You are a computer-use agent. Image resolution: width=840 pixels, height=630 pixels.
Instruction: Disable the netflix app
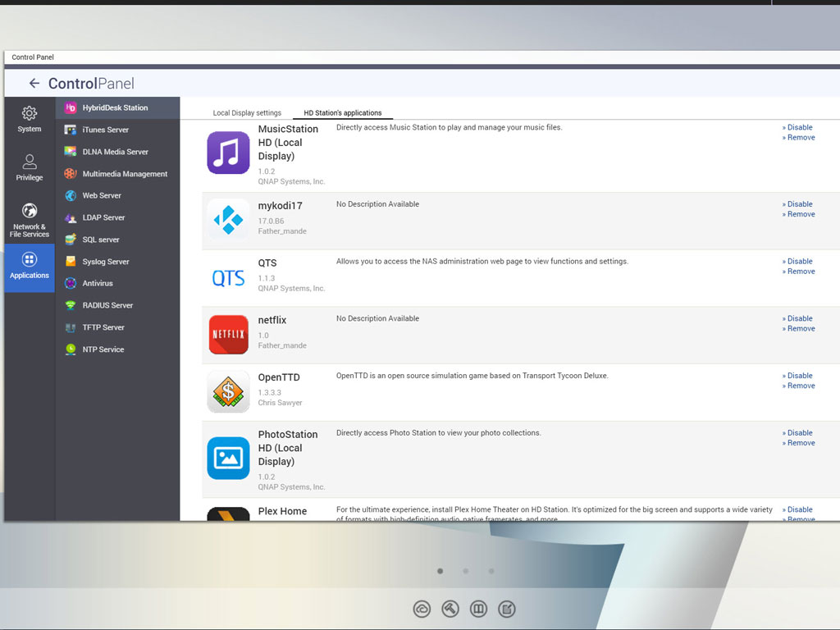click(x=797, y=319)
